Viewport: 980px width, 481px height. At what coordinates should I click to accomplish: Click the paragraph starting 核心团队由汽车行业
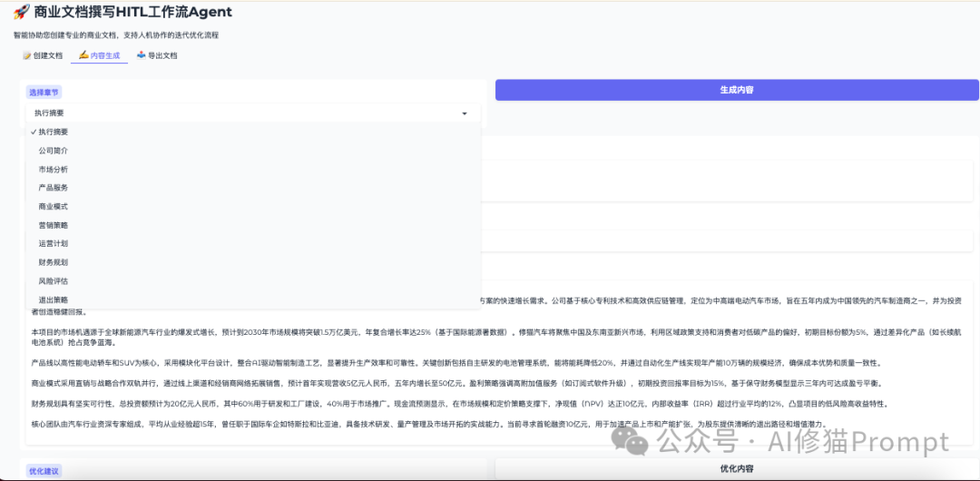coord(428,424)
